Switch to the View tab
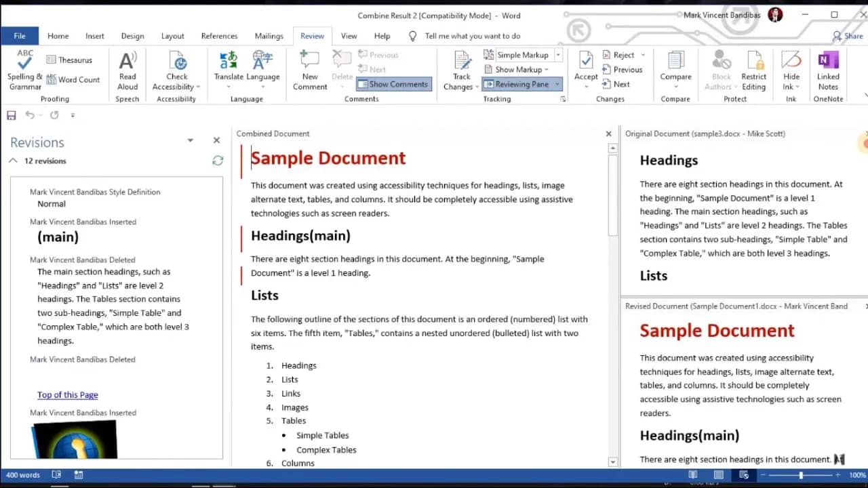This screenshot has width=868, height=488. click(349, 36)
